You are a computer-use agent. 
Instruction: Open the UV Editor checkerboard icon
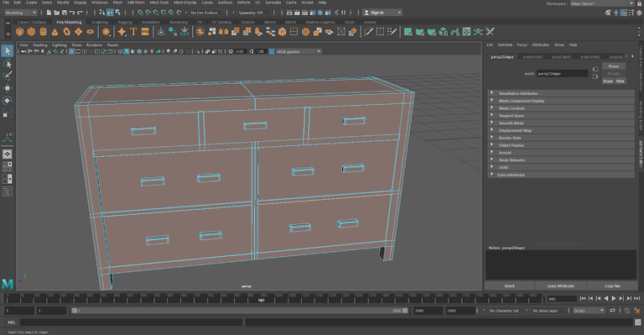point(466,32)
